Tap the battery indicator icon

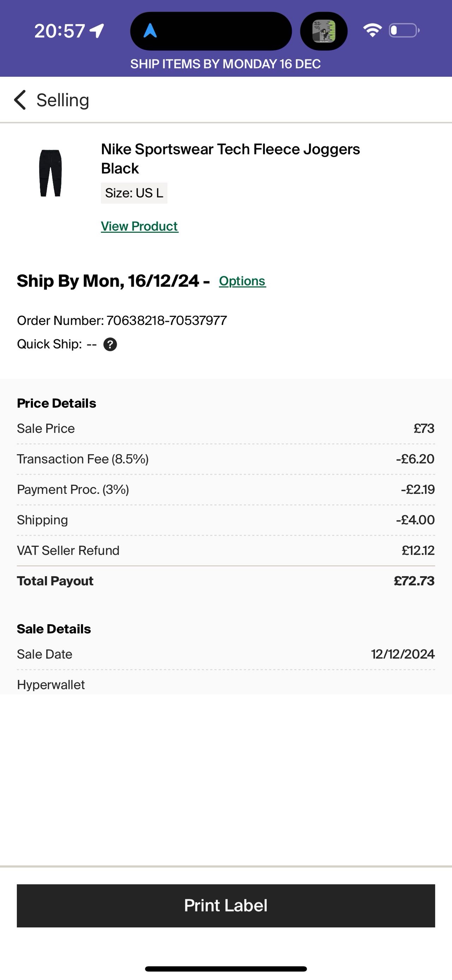tap(404, 30)
